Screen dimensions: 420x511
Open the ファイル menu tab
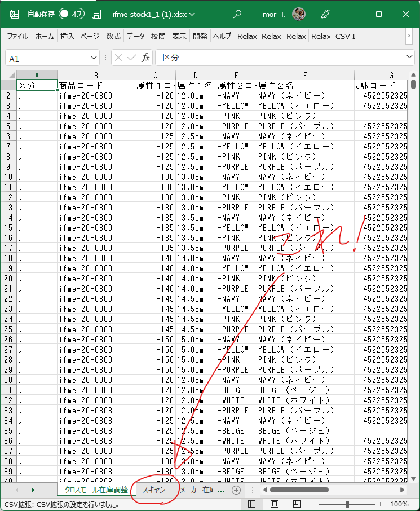coord(17,36)
